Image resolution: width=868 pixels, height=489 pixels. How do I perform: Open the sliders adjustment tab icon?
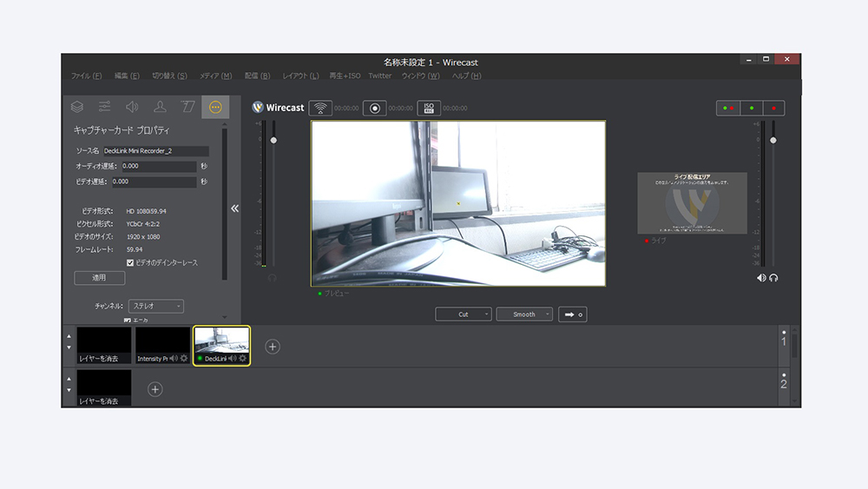[105, 106]
